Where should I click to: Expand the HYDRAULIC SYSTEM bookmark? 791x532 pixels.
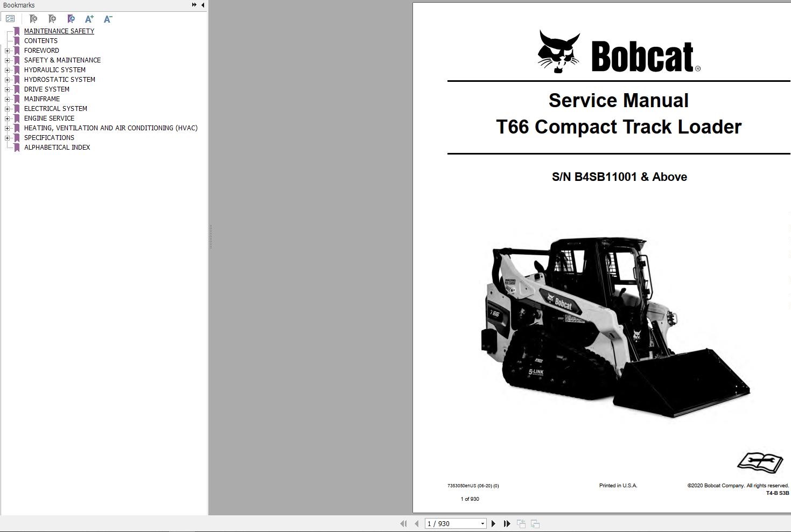coord(8,70)
